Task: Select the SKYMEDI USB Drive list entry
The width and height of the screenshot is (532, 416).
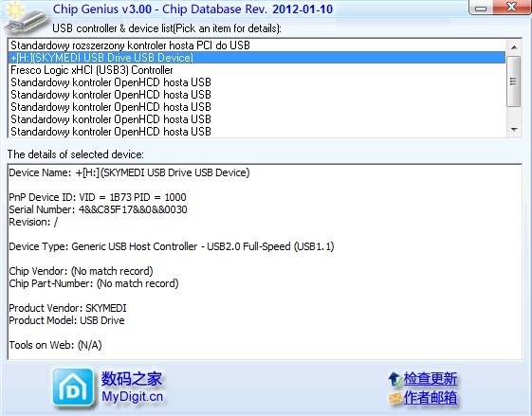Action: 256,58
